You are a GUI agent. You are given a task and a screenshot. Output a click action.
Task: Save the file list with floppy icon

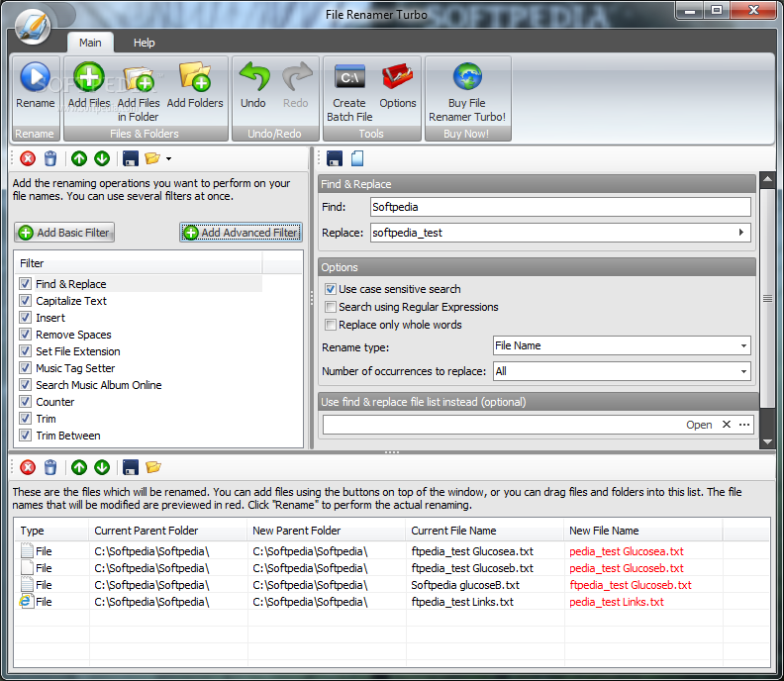point(131,467)
